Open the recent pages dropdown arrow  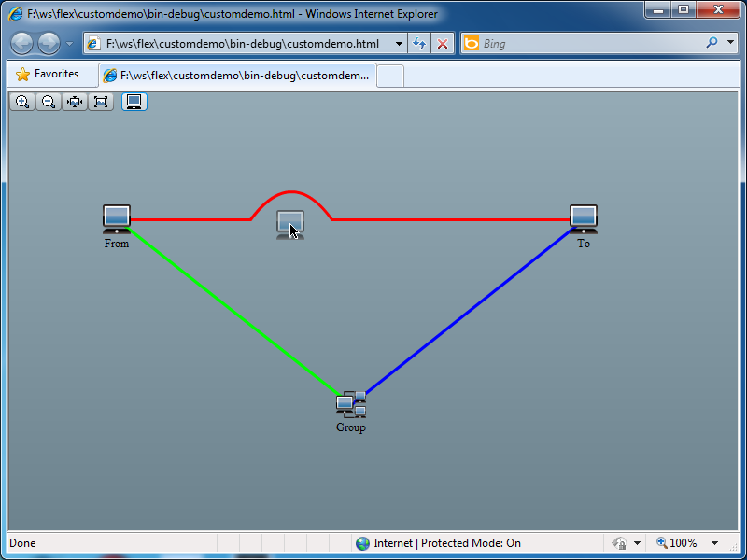(x=69, y=44)
